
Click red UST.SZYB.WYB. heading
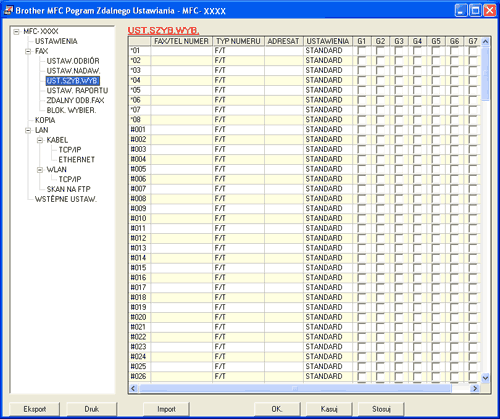click(x=163, y=31)
